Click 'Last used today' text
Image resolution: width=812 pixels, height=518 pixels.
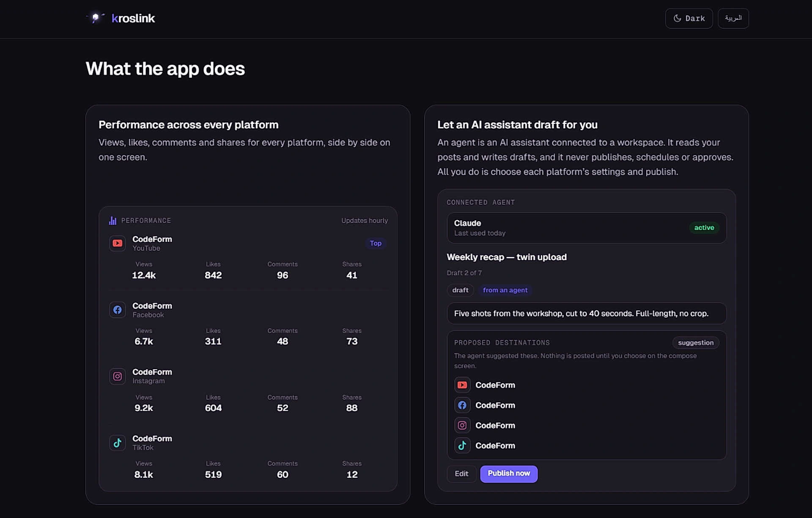tap(480, 233)
